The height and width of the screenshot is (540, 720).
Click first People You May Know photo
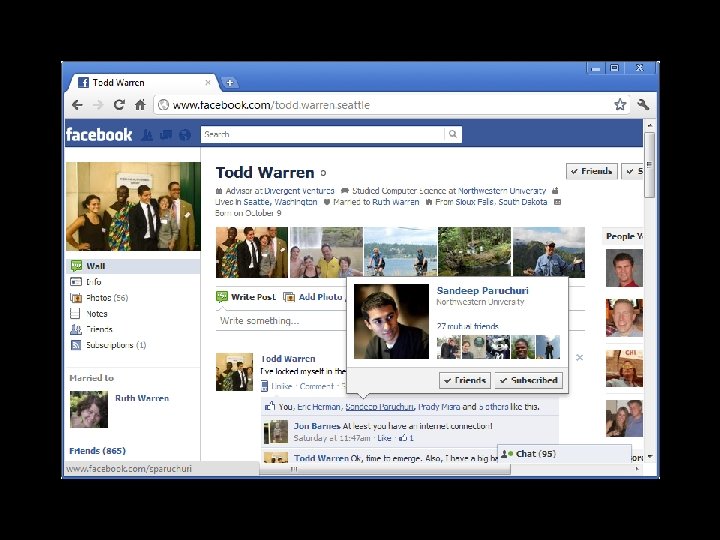(624, 268)
